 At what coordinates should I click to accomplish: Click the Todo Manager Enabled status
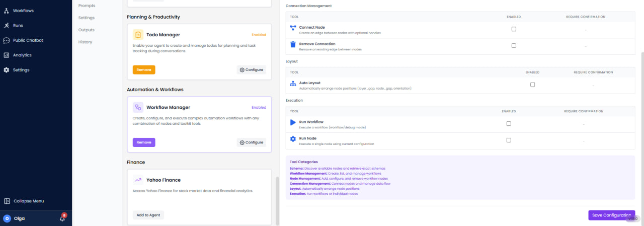259,35
